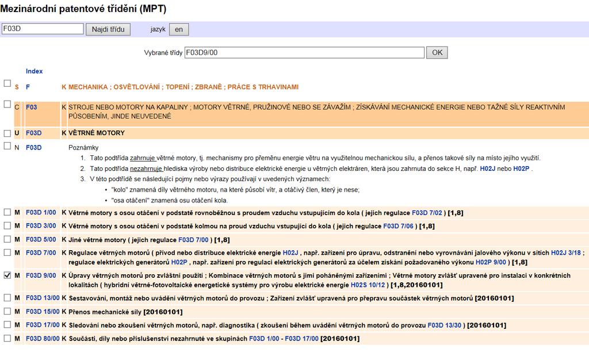Open the F03D 13/00 group link

coord(43,298)
